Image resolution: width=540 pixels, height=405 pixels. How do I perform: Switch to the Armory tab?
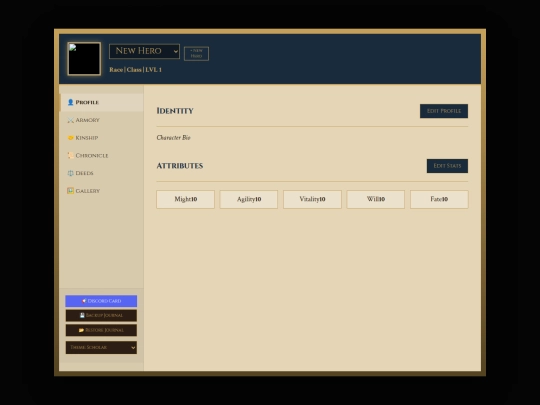point(102,120)
